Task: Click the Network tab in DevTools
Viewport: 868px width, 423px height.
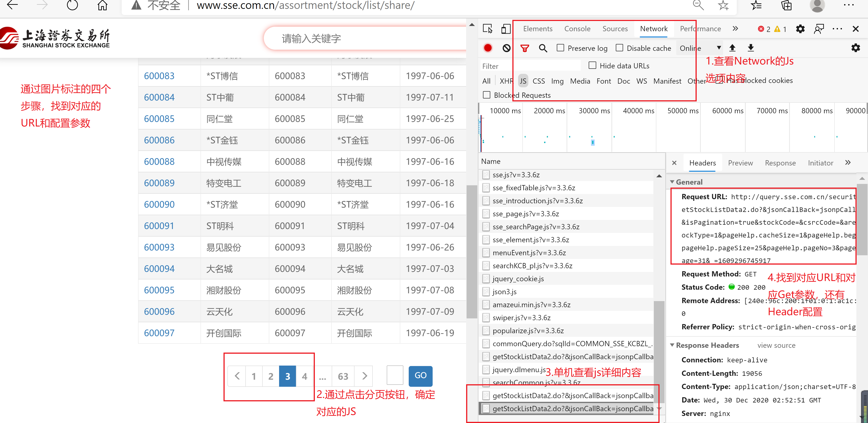Action: click(x=654, y=29)
